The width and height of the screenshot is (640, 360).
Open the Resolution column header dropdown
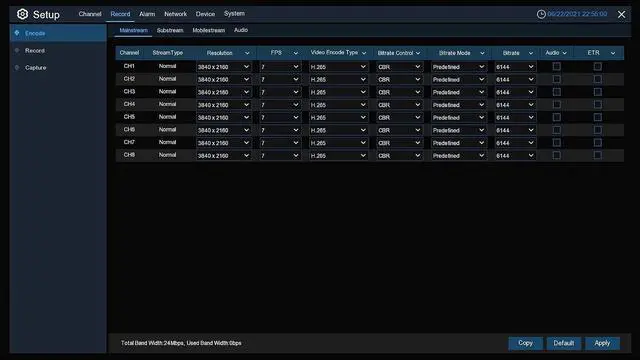coord(247,53)
